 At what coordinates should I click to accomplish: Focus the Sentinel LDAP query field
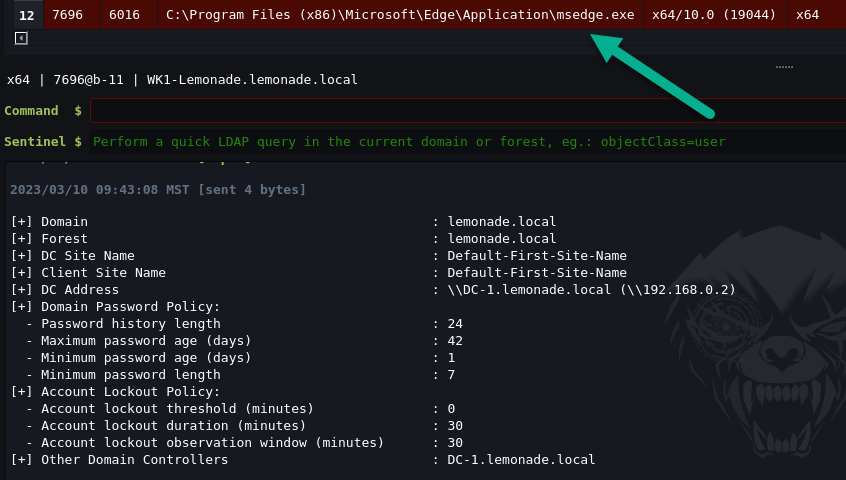(466, 142)
